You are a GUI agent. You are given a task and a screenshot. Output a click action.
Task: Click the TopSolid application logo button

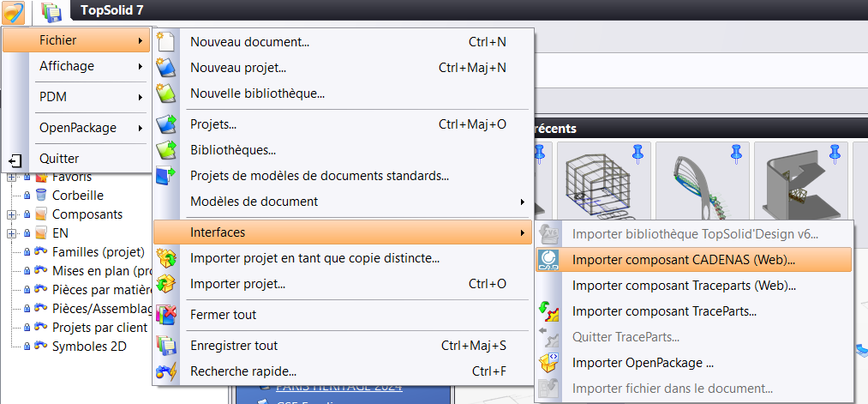[x=14, y=12]
